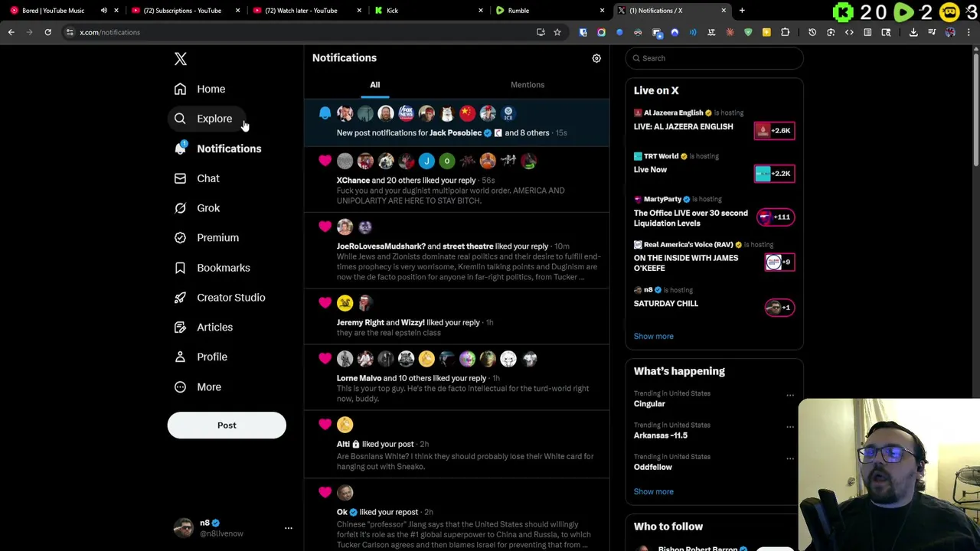Click the Search input field
This screenshot has height=551, width=980.
coord(714,58)
